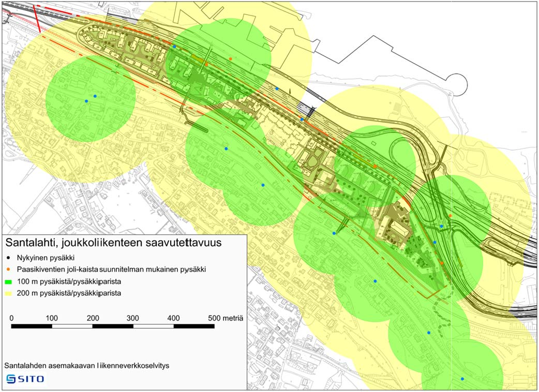Click the '400' scale bar label
The width and height of the screenshot is (539, 392).
pyautogui.click(x=173, y=318)
